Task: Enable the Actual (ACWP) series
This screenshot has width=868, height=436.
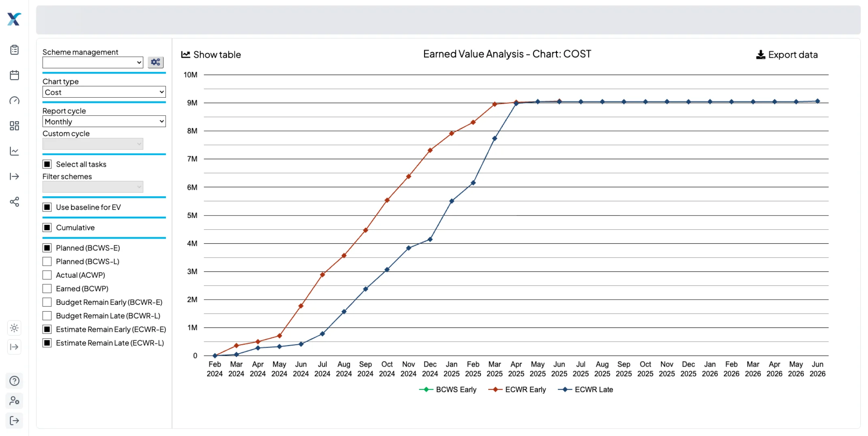Action: 47,275
